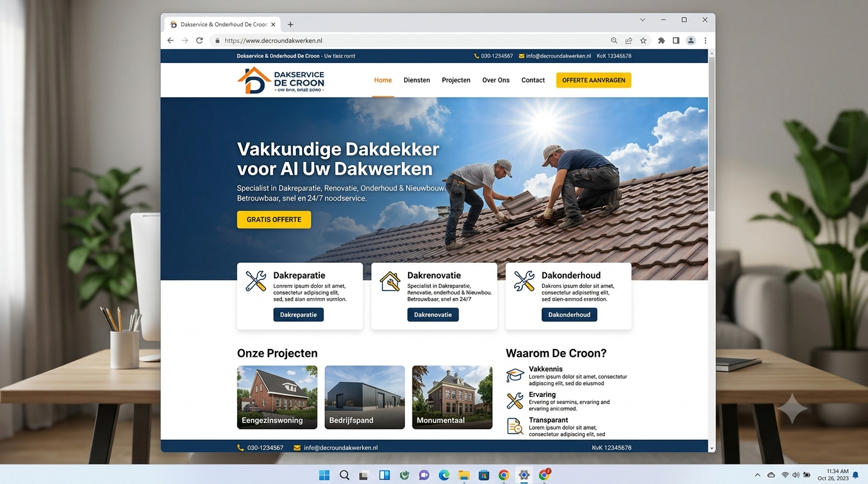Image resolution: width=868 pixels, height=484 pixels.
Task: Click the footer envelope icon
Action: (297, 447)
